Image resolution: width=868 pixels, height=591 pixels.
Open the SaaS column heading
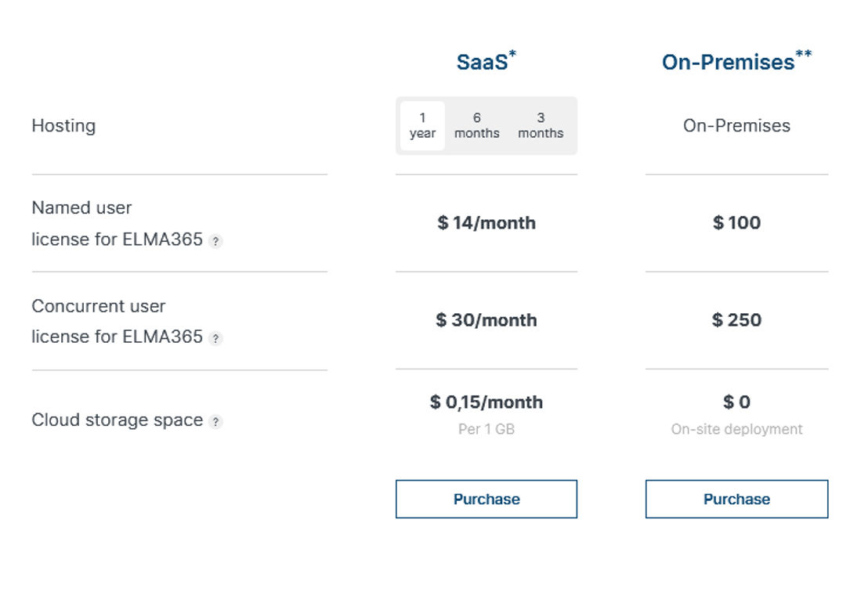click(486, 61)
